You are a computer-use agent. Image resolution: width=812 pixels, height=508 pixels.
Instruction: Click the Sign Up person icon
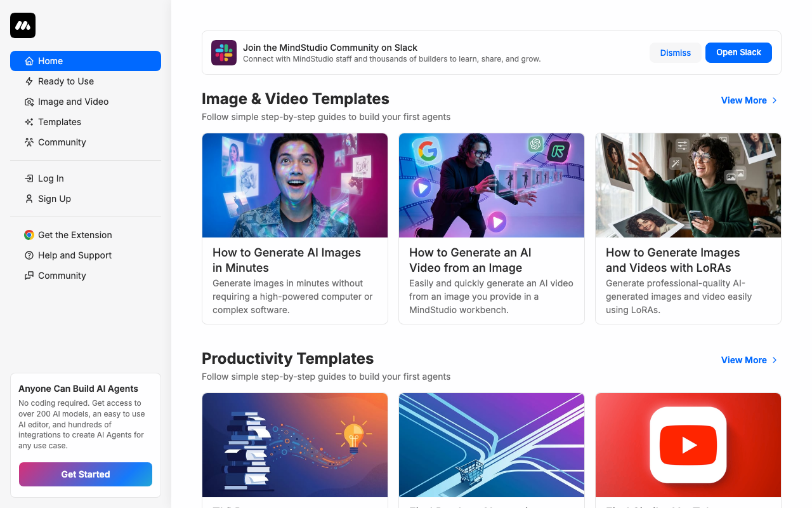click(29, 199)
